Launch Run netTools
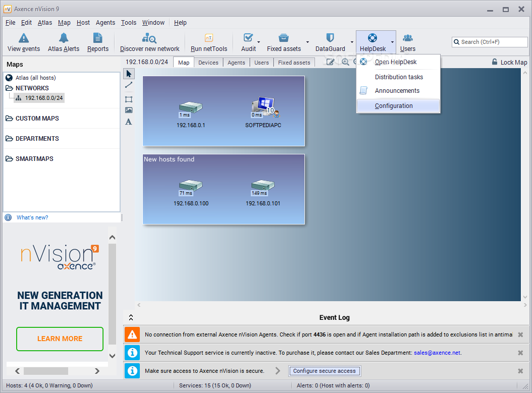The height and width of the screenshot is (393, 532). click(208, 42)
